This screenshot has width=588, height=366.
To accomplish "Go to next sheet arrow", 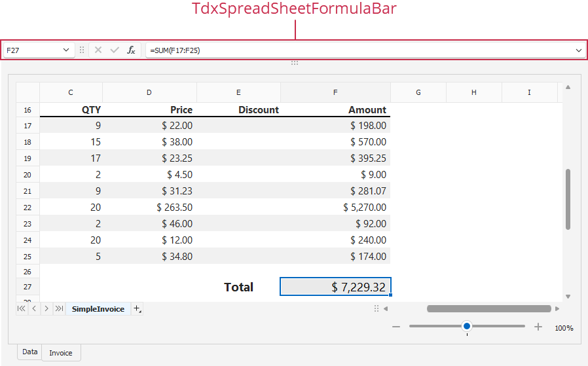I will (x=46, y=308).
